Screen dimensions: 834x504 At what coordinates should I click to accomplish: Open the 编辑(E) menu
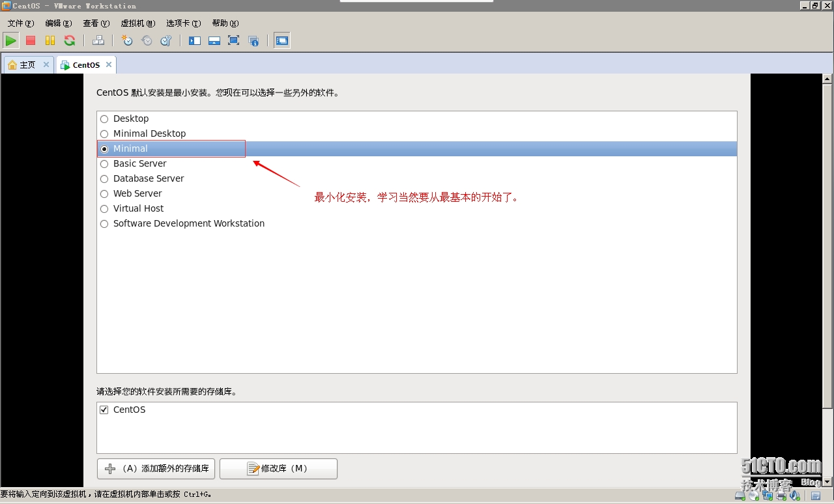click(x=59, y=23)
